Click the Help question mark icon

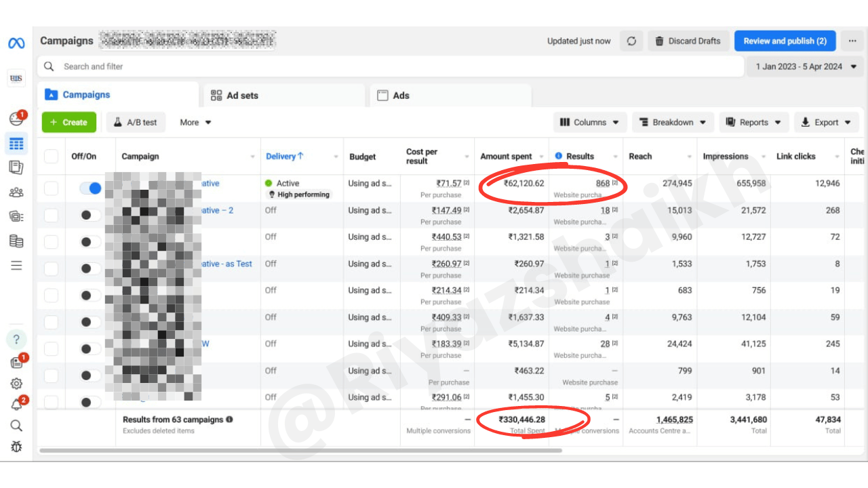pyautogui.click(x=16, y=339)
